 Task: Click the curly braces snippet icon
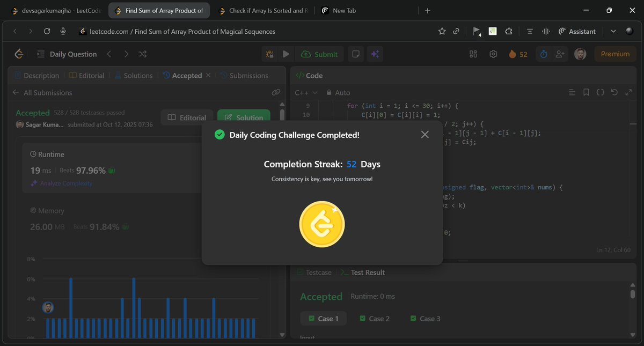point(601,92)
